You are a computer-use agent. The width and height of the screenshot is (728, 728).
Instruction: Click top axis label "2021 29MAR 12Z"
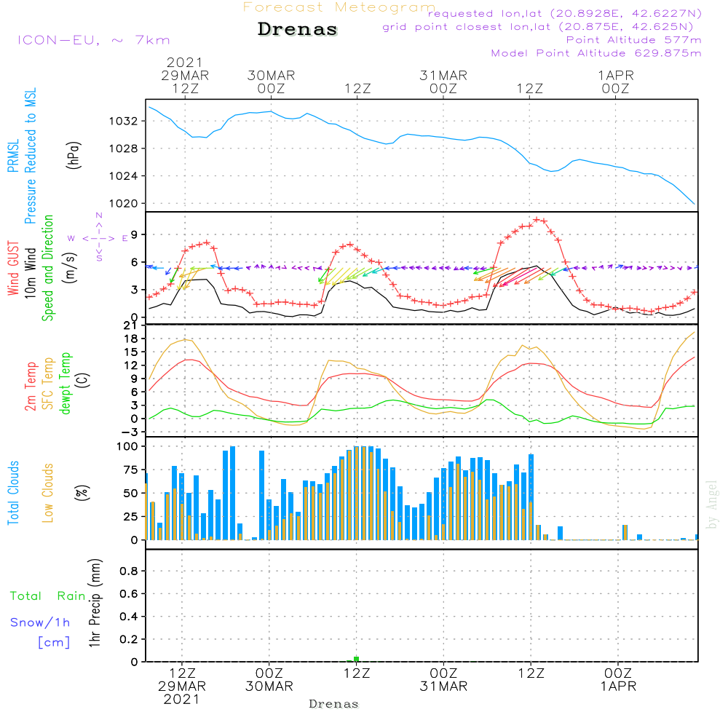coord(185,75)
